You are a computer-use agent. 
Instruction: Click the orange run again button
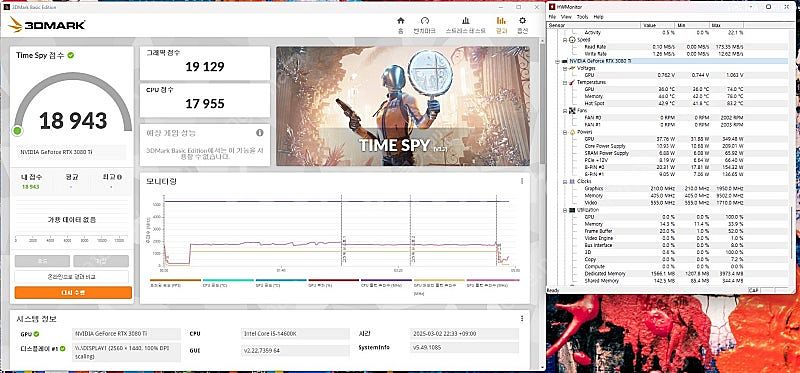tap(73, 292)
